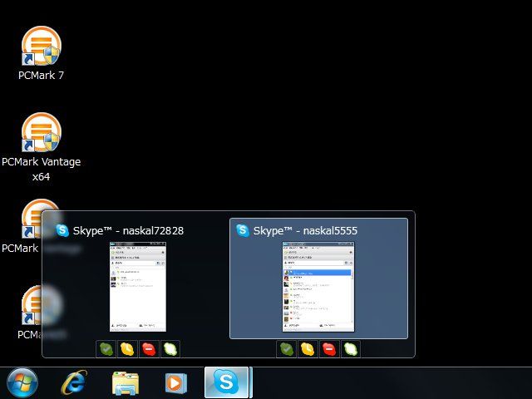532x399 pixels.
Task: Click the title text Skype™ - naskal5555
Action: [x=305, y=231]
